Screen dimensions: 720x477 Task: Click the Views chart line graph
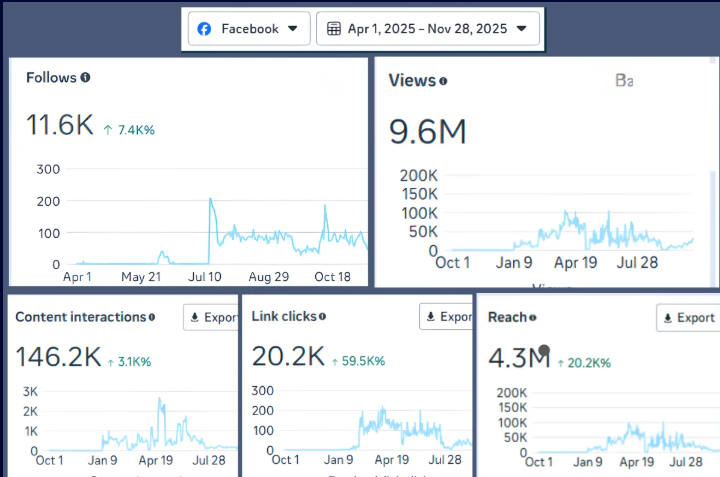[572, 230]
